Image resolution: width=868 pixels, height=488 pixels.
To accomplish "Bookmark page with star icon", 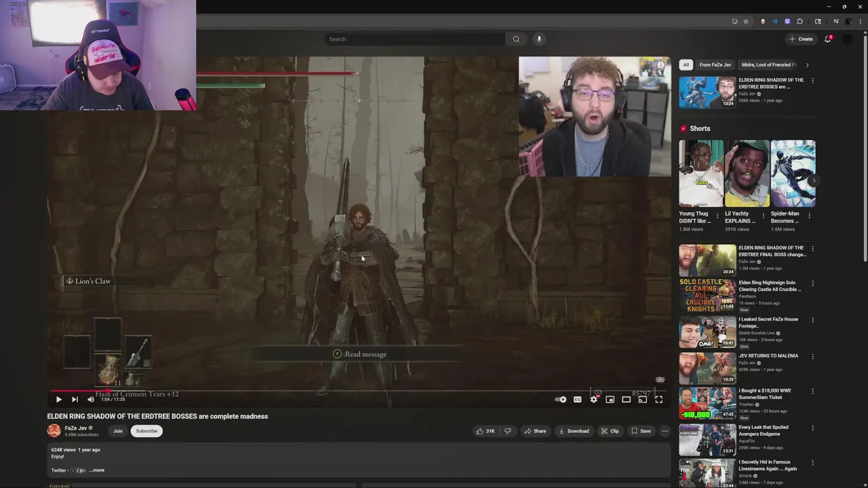I will 746,22.
